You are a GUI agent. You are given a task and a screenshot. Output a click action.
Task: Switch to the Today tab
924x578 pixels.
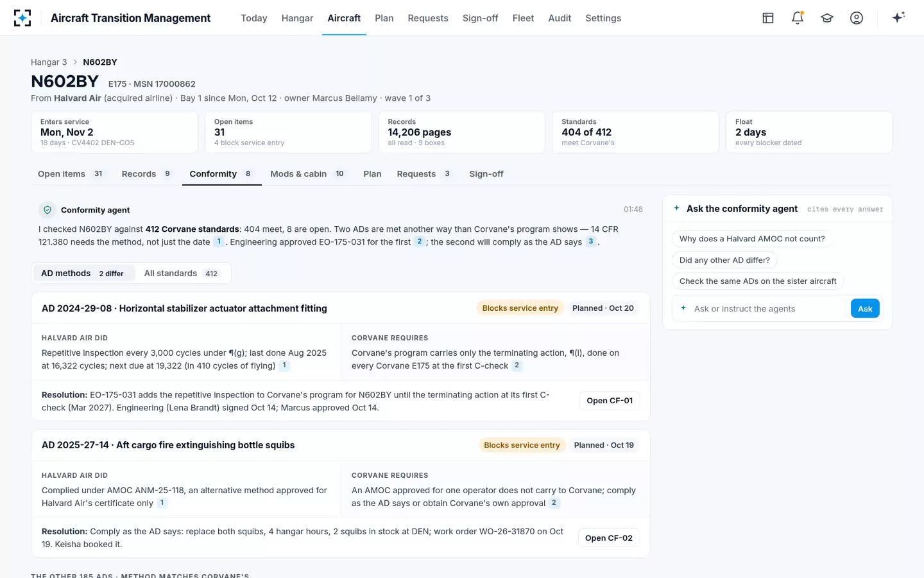[x=254, y=18]
